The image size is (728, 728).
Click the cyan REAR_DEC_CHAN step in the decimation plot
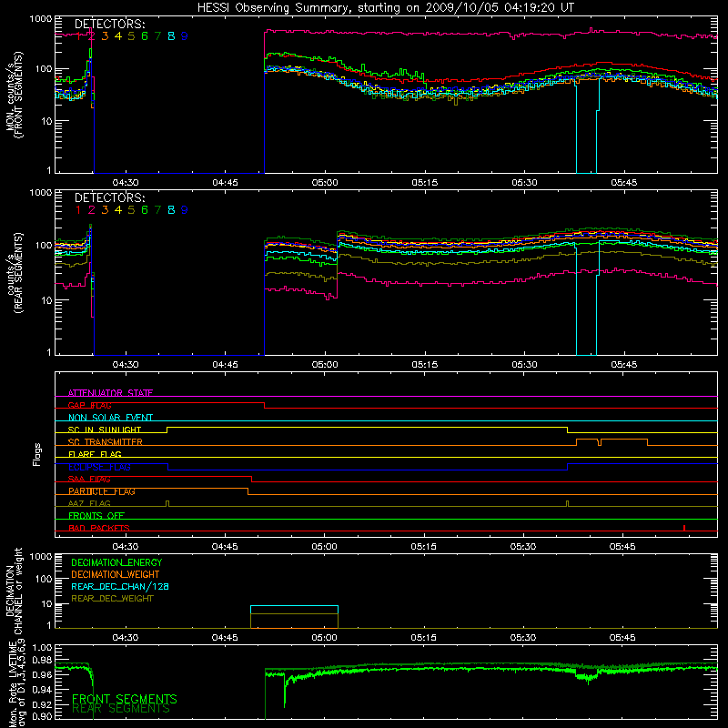pos(294,606)
